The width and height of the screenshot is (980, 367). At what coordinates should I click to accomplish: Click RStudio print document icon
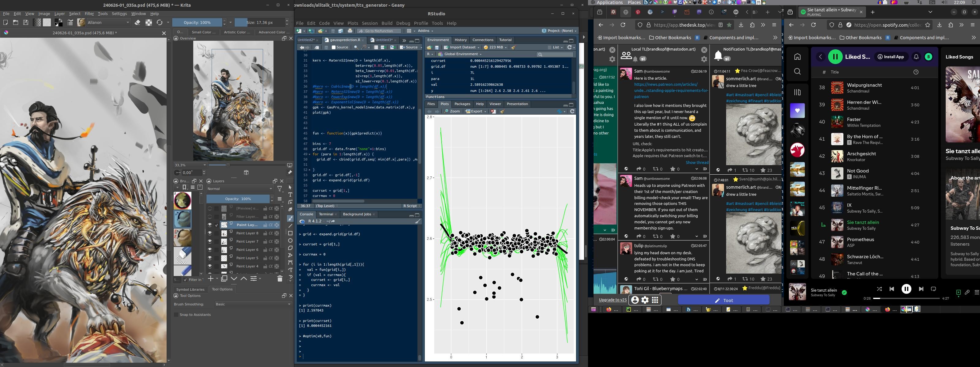tap(350, 31)
